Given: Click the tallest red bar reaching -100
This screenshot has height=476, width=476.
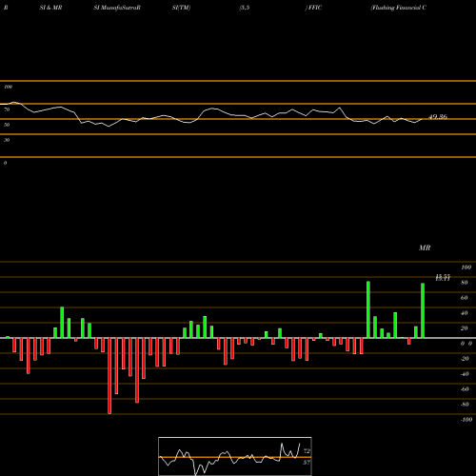Looking at the screenshot, I should (x=109, y=376).
